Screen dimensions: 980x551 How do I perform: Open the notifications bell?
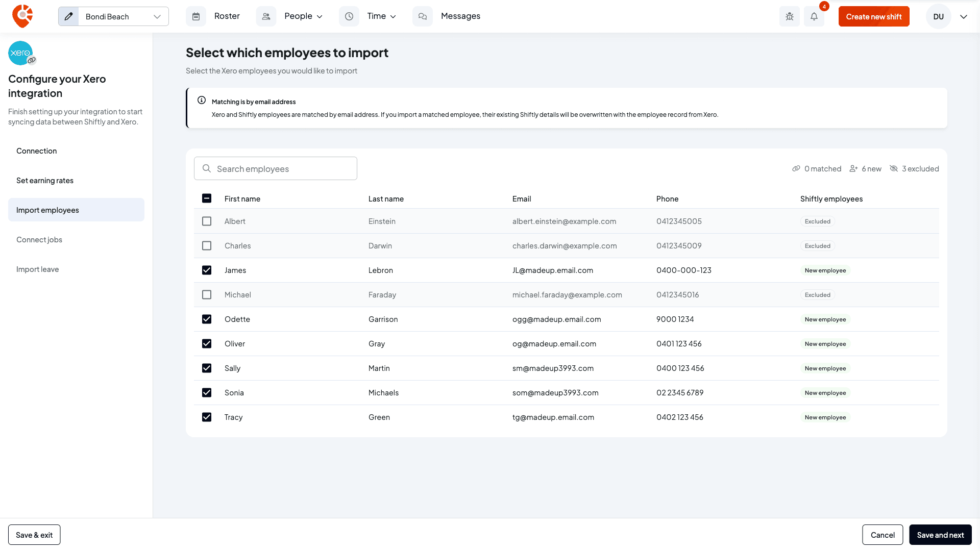tap(814, 16)
